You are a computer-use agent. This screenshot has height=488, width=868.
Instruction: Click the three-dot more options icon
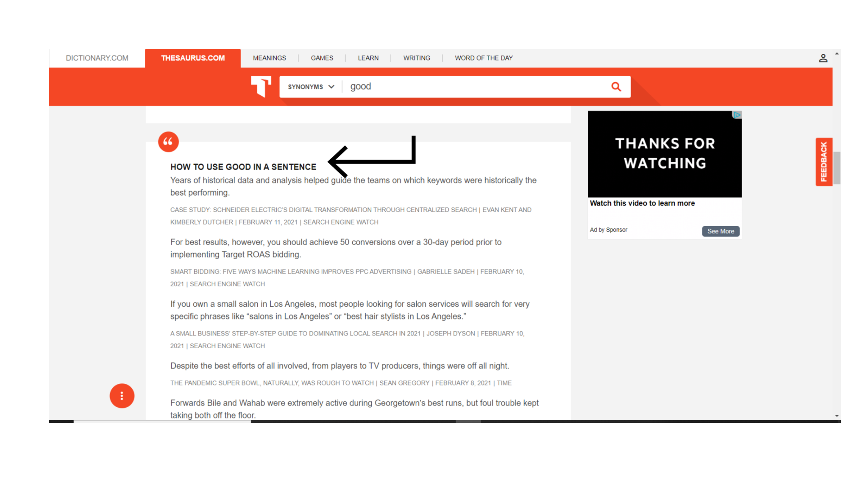point(122,396)
